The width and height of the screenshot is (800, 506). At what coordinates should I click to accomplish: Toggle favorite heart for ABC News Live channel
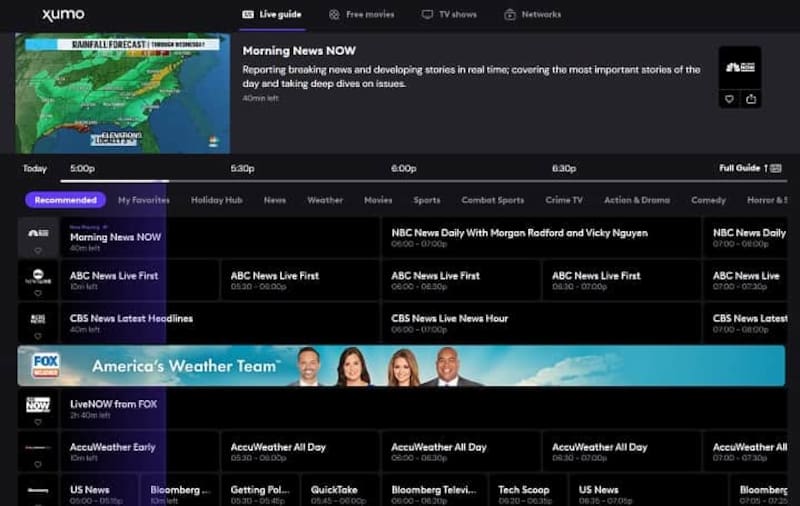click(38, 293)
